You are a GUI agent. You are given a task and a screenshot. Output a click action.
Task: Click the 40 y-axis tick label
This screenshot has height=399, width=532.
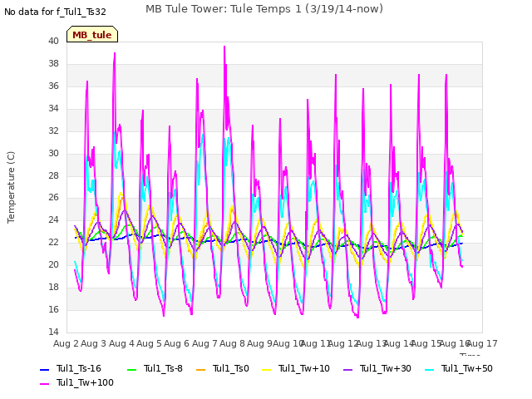(53, 41)
